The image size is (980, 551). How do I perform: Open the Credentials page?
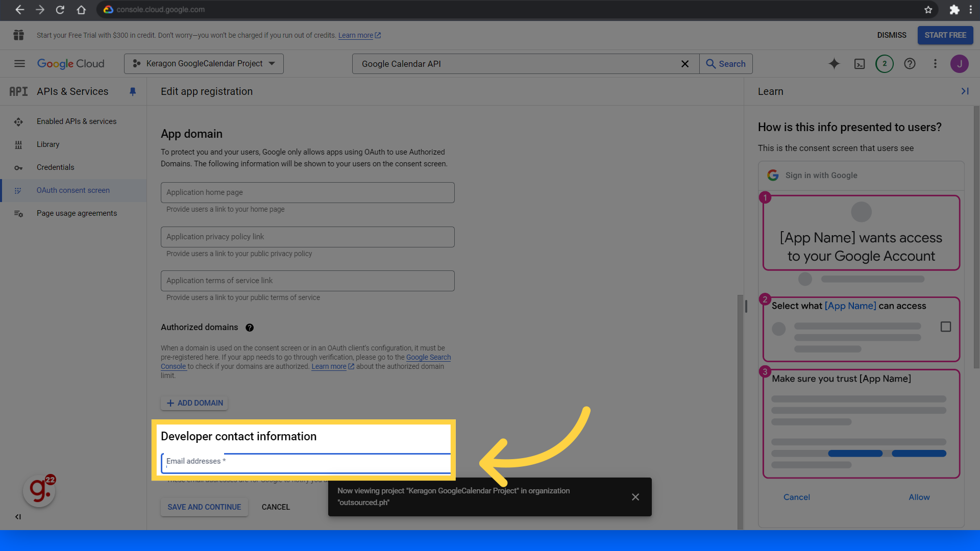tap(55, 167)
